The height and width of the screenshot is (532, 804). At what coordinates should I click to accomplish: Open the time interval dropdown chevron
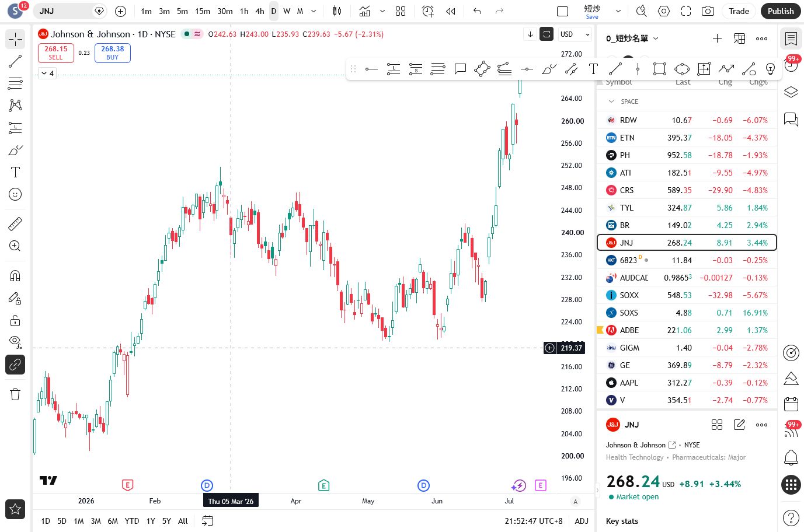314,11
